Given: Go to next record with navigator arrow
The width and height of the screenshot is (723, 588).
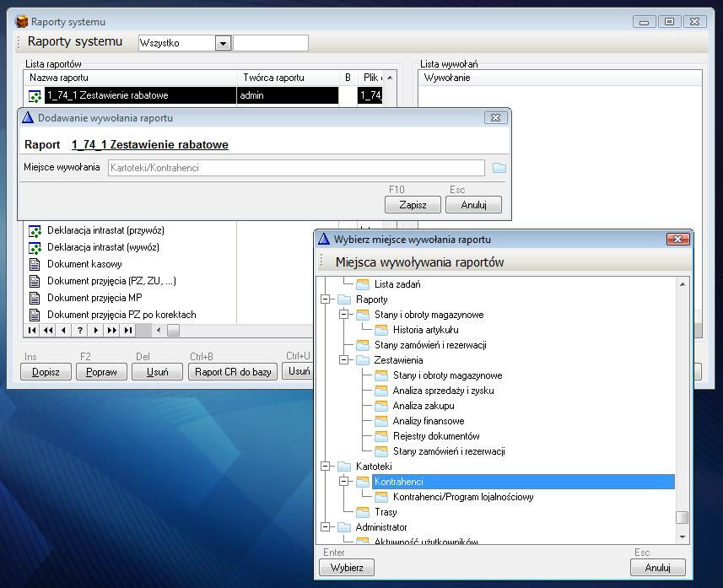Looking at the screenshot, I should click(x=96, y=331).
